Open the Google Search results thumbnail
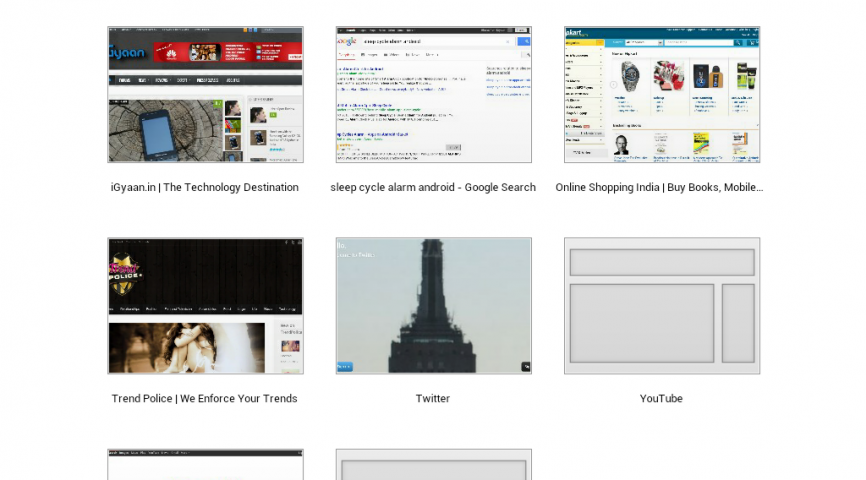The height and width of the screenshot is (480, 866). click(x=433, y=95)
